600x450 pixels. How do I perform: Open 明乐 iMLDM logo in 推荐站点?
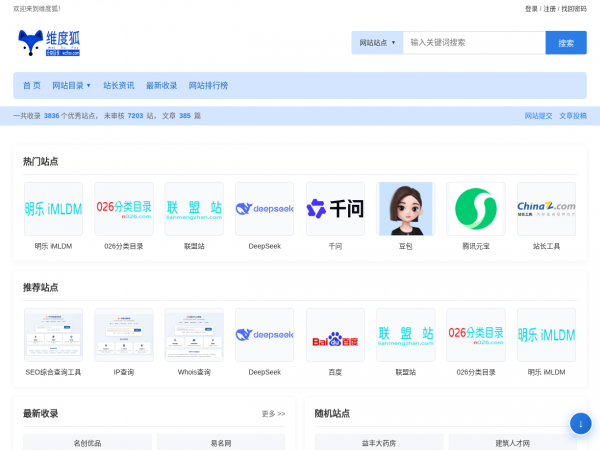tap(546, 335)
